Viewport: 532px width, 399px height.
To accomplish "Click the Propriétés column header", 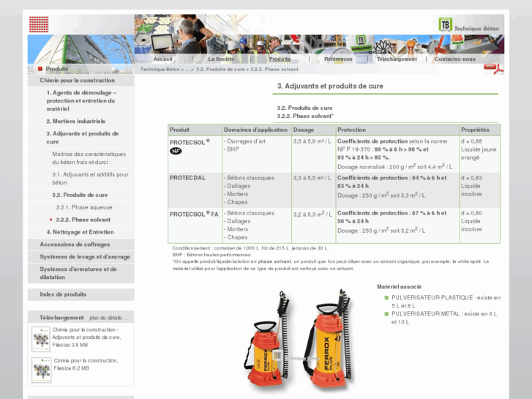I will click(479, 130).
